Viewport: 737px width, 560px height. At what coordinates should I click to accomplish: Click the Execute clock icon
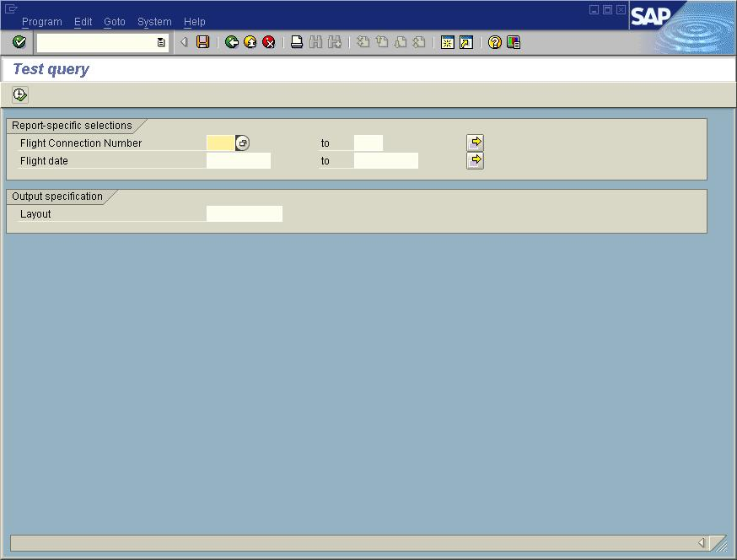point(19,95)
